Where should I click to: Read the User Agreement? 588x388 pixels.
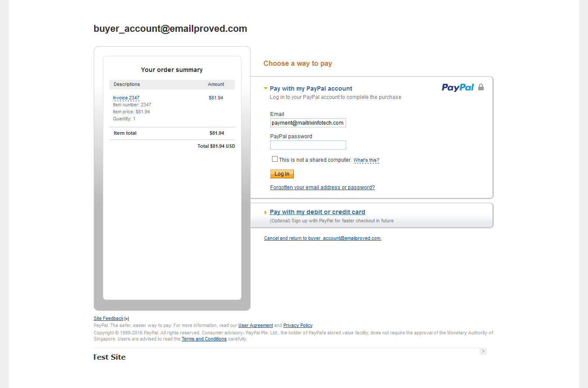coord(255,325)
